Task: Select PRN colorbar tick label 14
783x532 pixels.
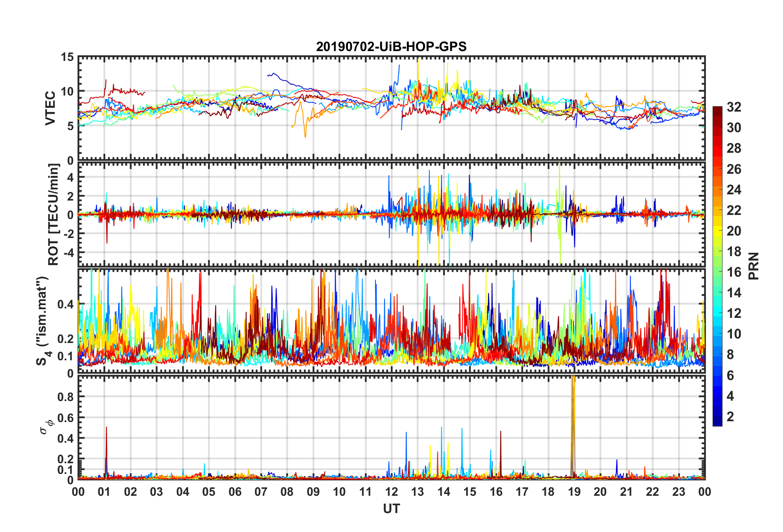Action: tap(734, 293)
